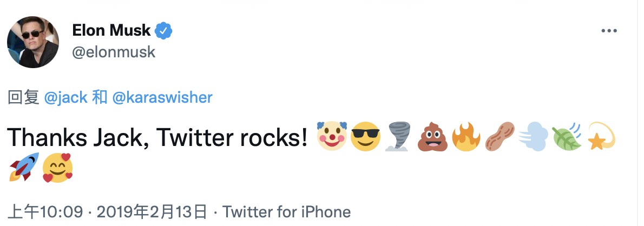Click the Twitter for iPhone source label
The height and width of the screenshot is (226, 644).
287,211
